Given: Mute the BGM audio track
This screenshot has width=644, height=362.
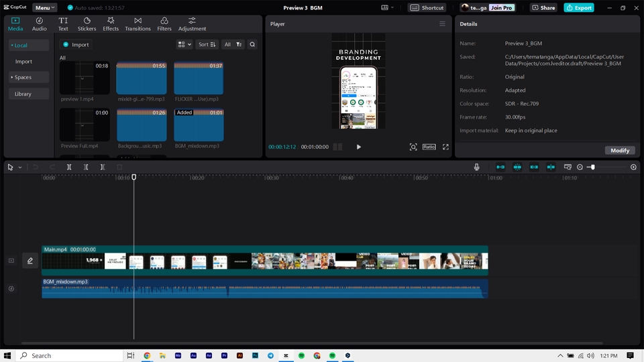Looking at the screenshot, I should point(11,288).
